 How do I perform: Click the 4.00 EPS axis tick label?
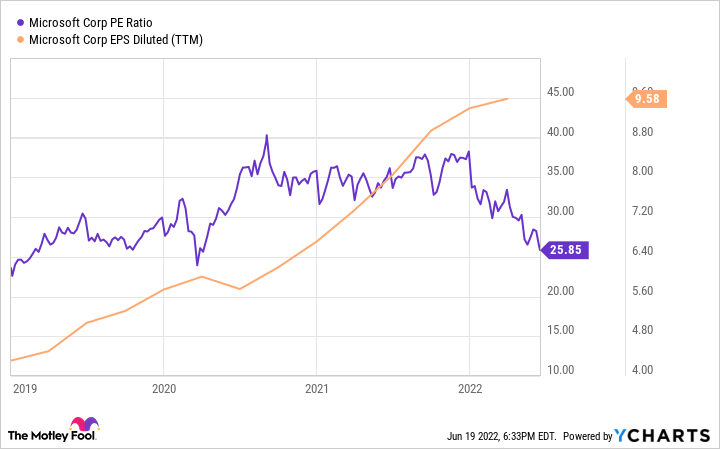pos(642,370)
